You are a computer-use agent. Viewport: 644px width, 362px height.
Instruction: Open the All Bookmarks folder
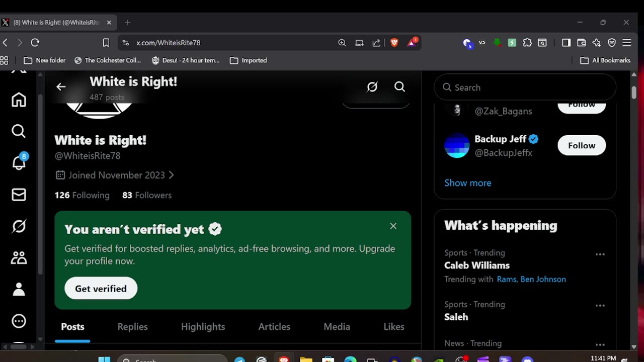point(605,60)
